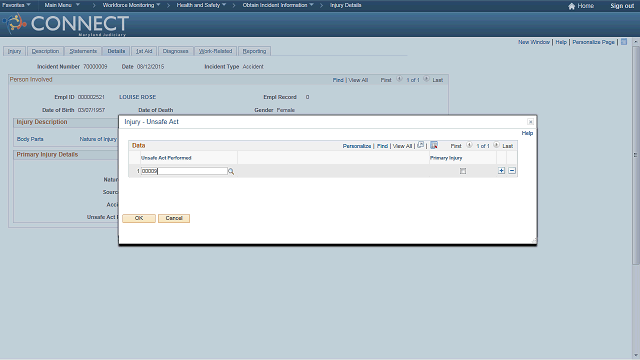The width and height of the screenshot is (640, 360).
Task: Open zoom grid icon in Data header
Action: (x=420, y=145)
